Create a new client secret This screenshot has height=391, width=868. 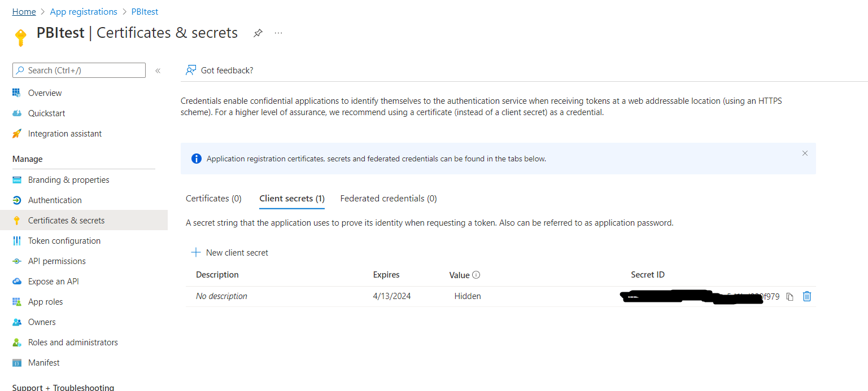pos(230,252)
